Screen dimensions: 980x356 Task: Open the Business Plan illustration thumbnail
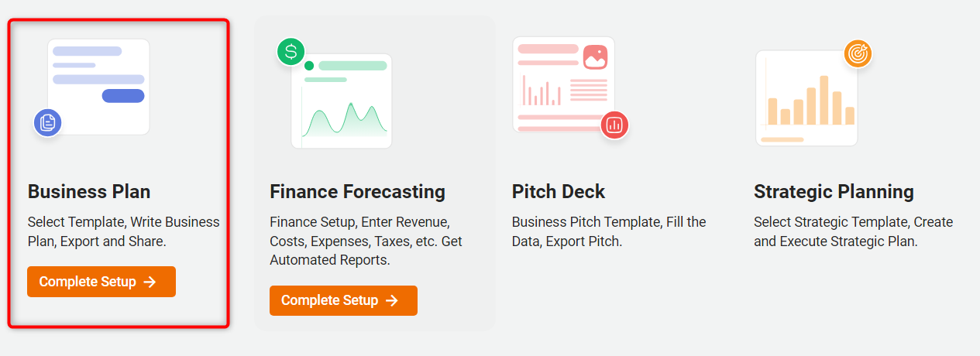point(98,87)
